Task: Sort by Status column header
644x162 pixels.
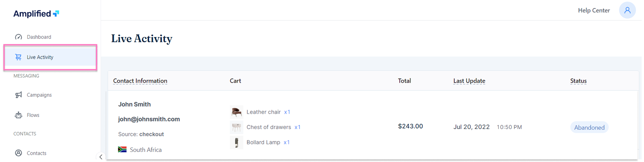Action: [578, 81]
